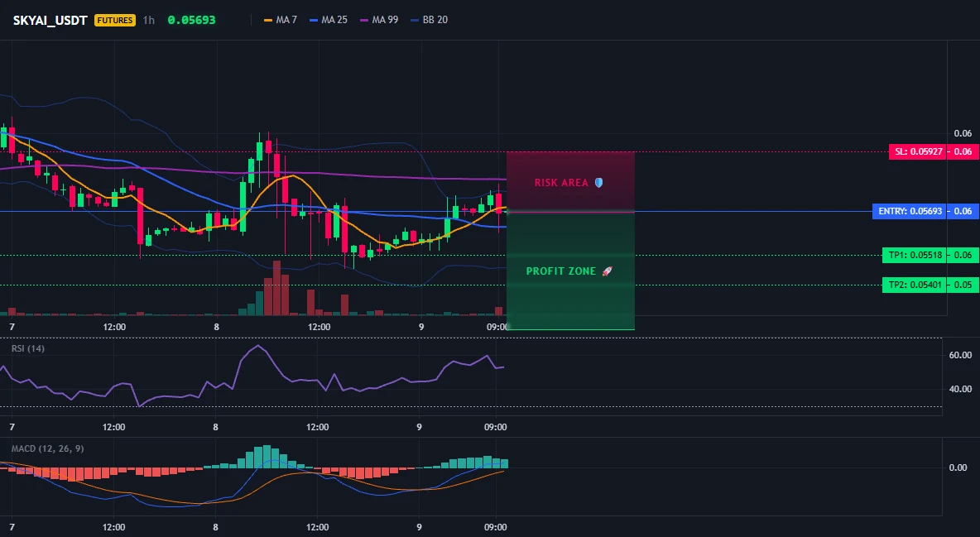The height and width of the screenshot is (537, 980).
Task: Toggle the BB 20 legend entry
Action: [429, 20]
